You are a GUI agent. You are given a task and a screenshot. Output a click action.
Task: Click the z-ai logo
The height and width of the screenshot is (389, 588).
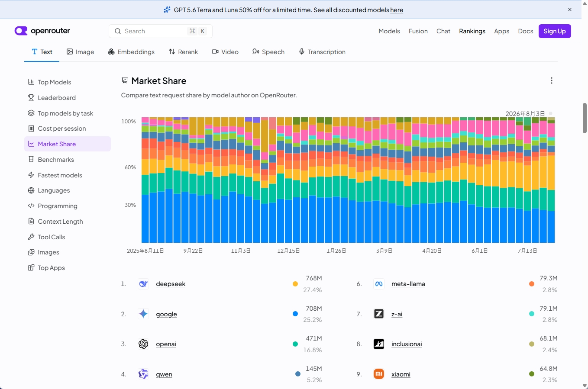[379, 314]
